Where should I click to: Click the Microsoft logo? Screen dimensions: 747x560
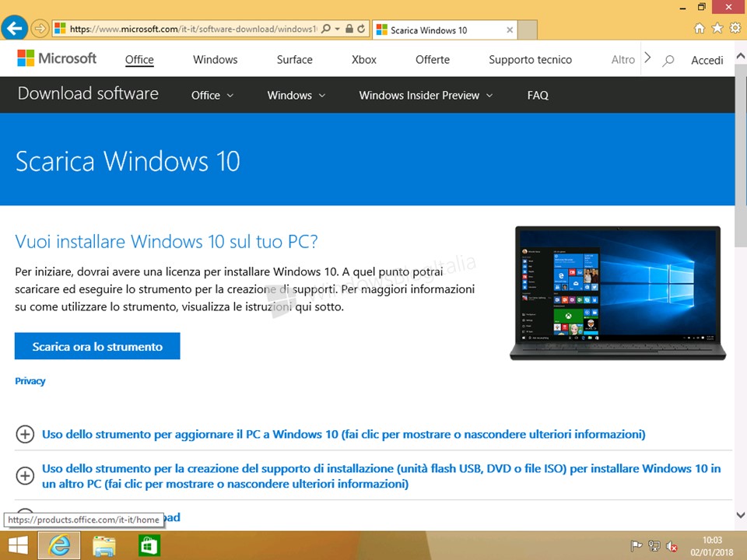point(57,58)
